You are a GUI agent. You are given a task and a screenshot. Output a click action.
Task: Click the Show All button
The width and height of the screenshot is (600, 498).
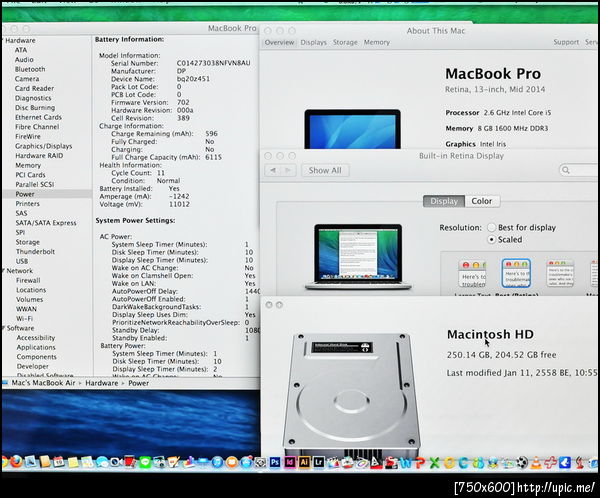(325, 170)
